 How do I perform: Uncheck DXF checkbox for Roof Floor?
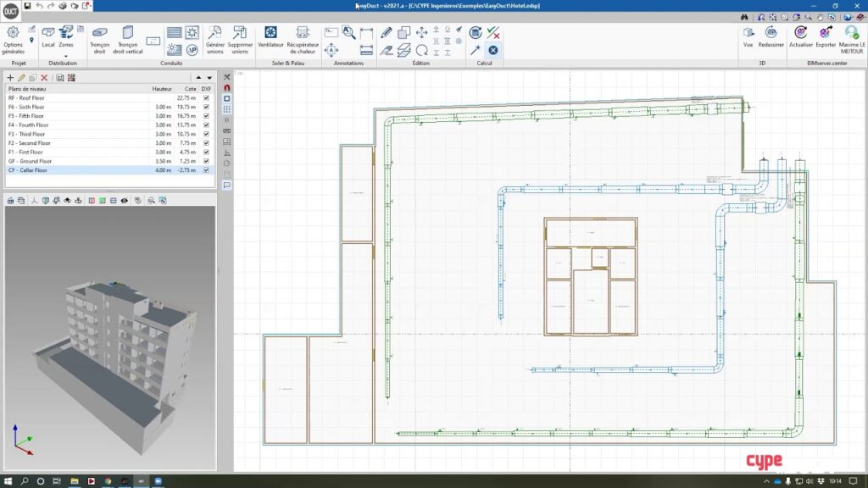(206, 98)
